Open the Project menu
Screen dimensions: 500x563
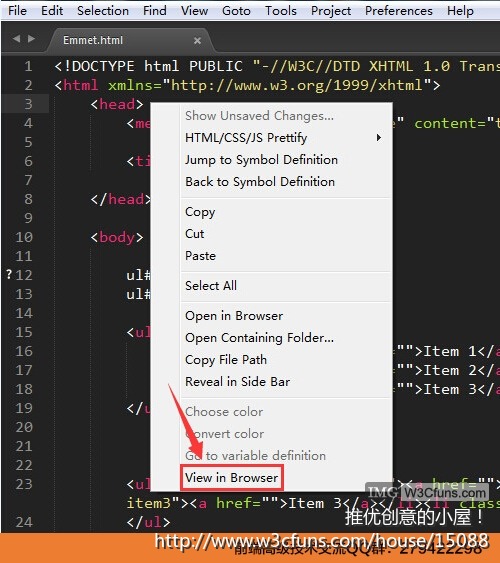331,11
